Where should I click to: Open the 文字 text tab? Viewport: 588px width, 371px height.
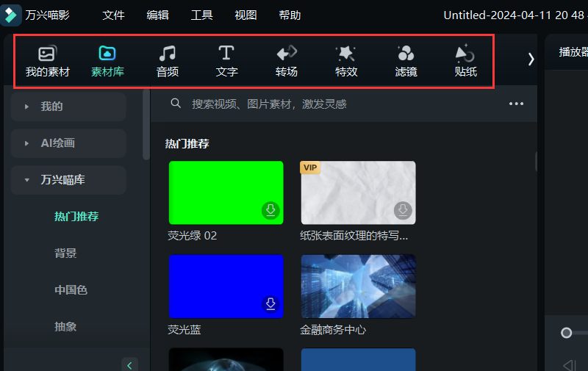226,62
